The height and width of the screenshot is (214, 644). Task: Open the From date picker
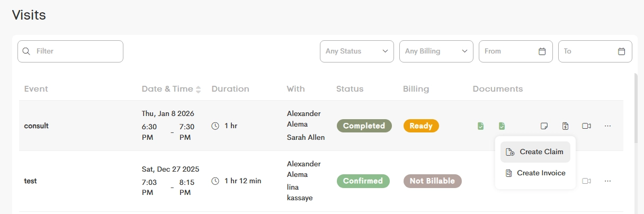click(515, 51)
